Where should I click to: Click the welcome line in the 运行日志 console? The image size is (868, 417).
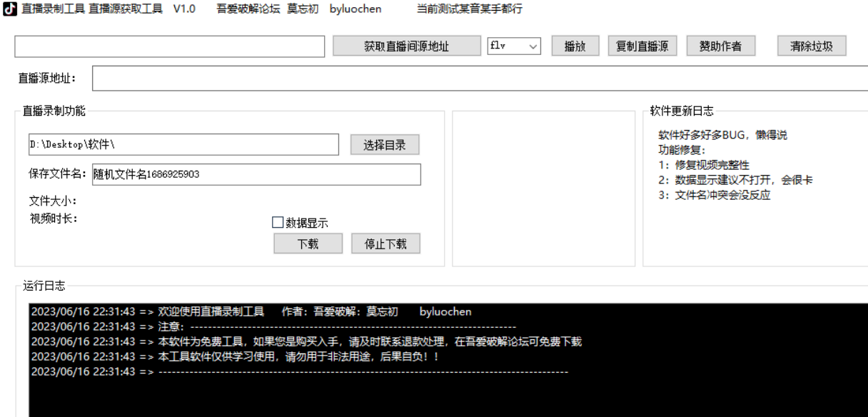pos(250,311)
